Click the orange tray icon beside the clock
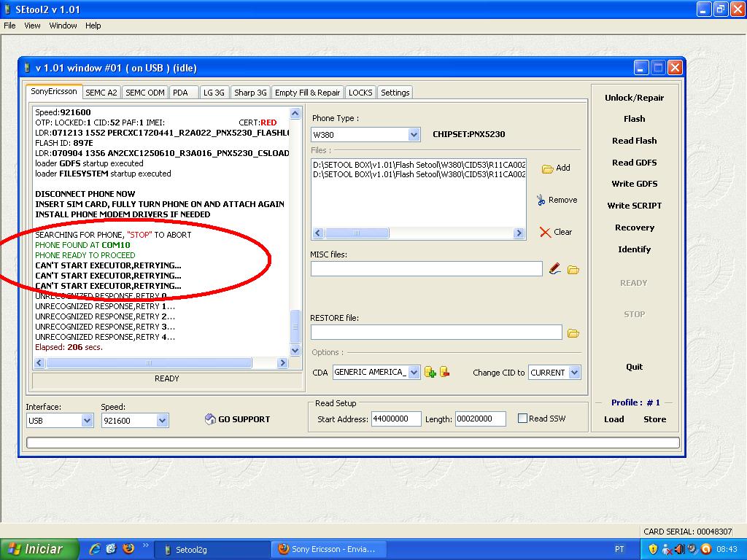The image size is (747, 560). [x=706, y=550]
